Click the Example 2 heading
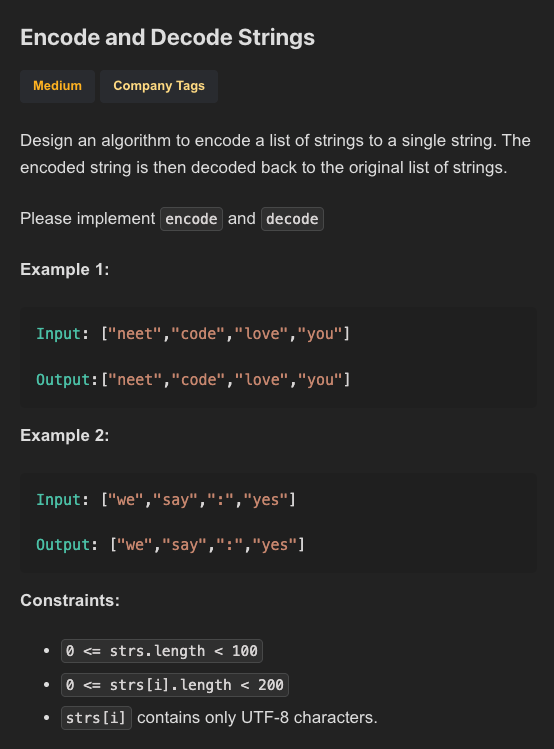Viewport: 554px width, 749px height. tap(64, 436)
